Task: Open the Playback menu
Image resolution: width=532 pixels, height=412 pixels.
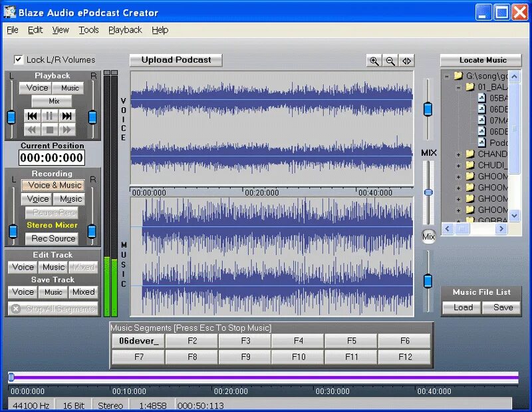Action: pyautogui.click(x=124, y=30)
